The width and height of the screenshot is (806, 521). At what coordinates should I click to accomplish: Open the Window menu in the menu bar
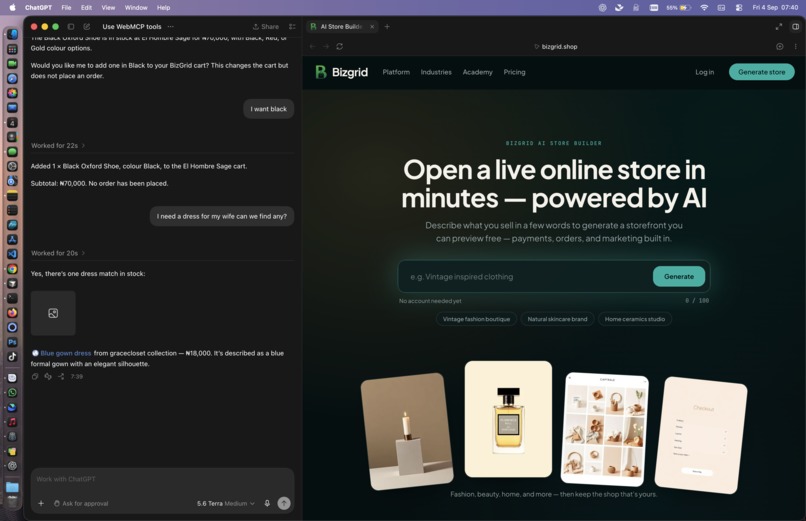pos(136,8)
